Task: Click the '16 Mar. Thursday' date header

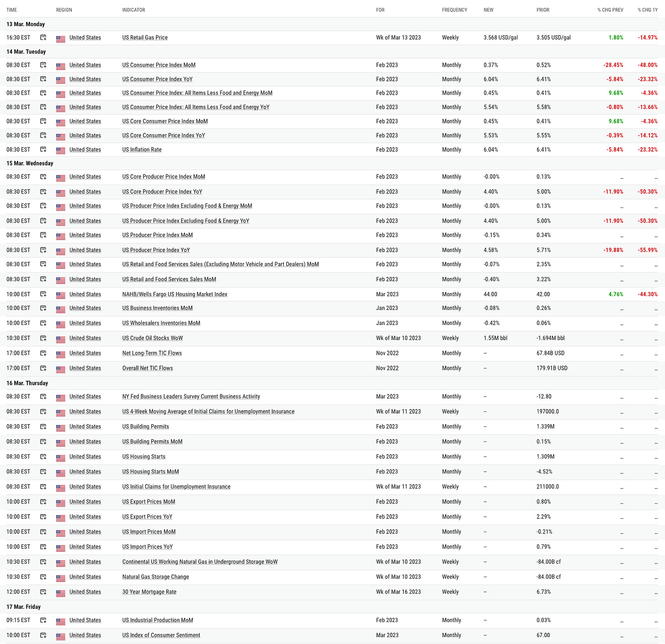Action: click(27, 383)
